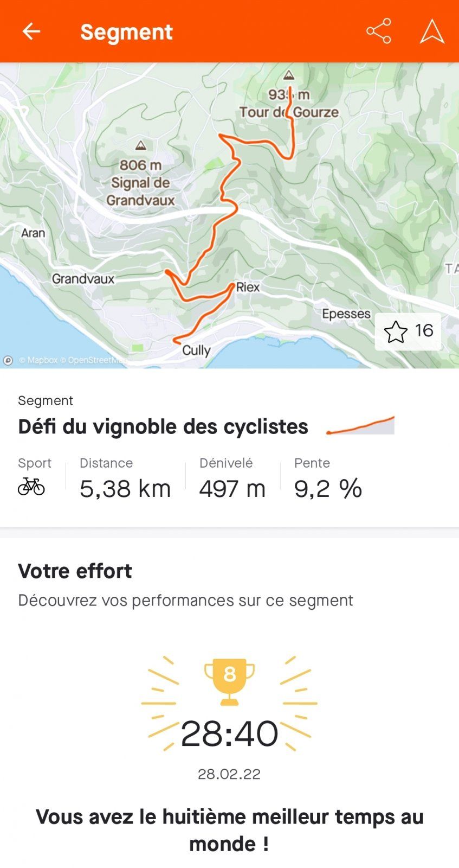Tap the Epesses label on map
The height and width of the screenshot is (868, 459).
pyautogui.click(x=346, y=314)
